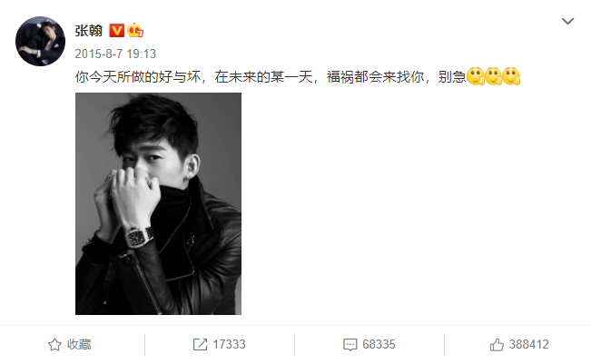
Task: Click the 388412 likes count
Action: pos(528,344)
